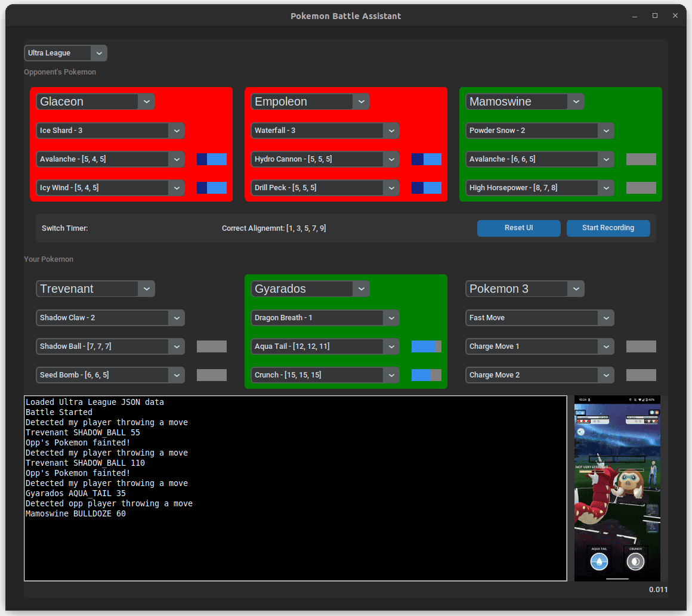Image resolution: width=692 pixels, height=616 pixels.
Task: Click the Switch Timer label
Action: pos(65,228)
